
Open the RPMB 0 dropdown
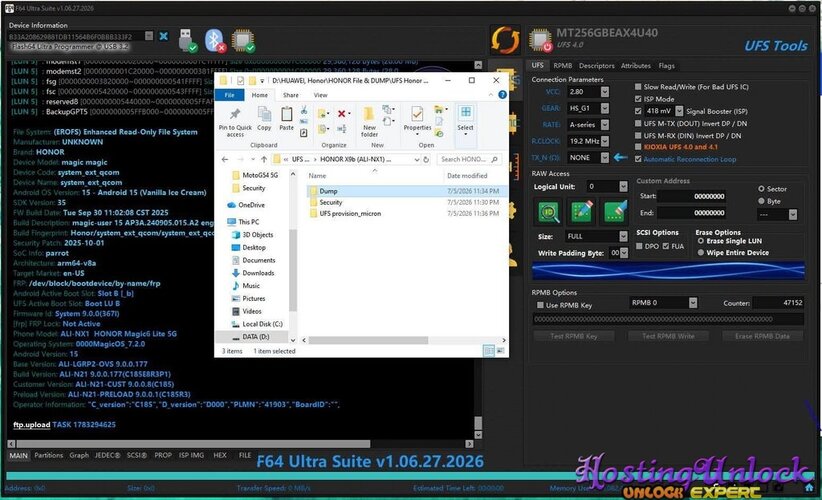coord(693,302)
